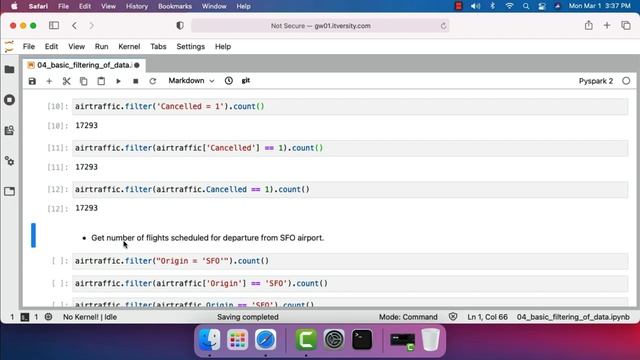Open JupyterLab File menu

pyautogui.click(x=29, y=47)
